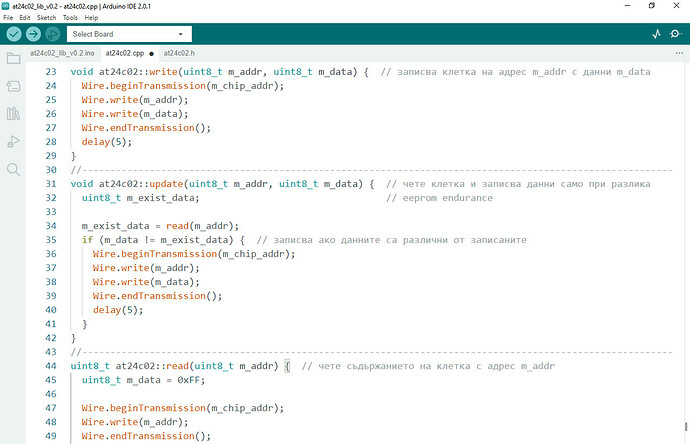Open the Edit menu
This screenshot has height=444, width=690.
point(25,18)
